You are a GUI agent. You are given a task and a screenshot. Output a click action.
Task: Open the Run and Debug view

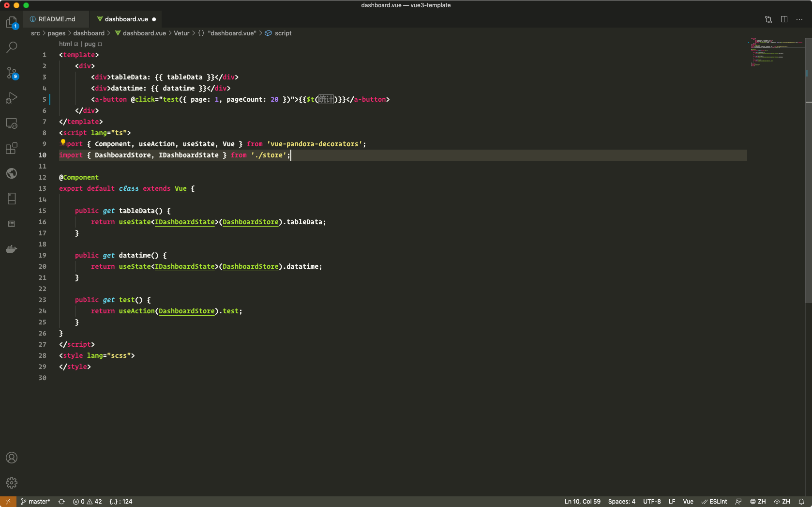pyautogui.click(x=12, y=98)
